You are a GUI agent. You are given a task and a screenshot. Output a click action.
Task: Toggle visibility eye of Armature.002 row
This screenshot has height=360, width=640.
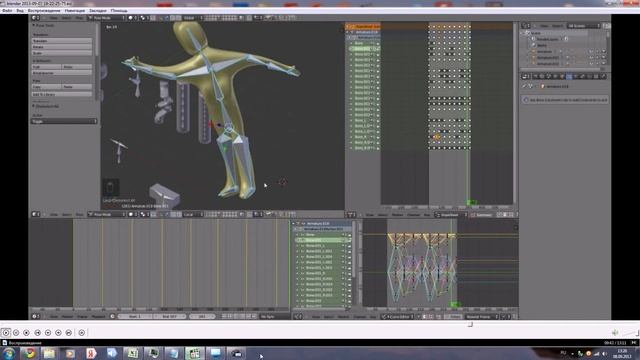coord(591,64)
